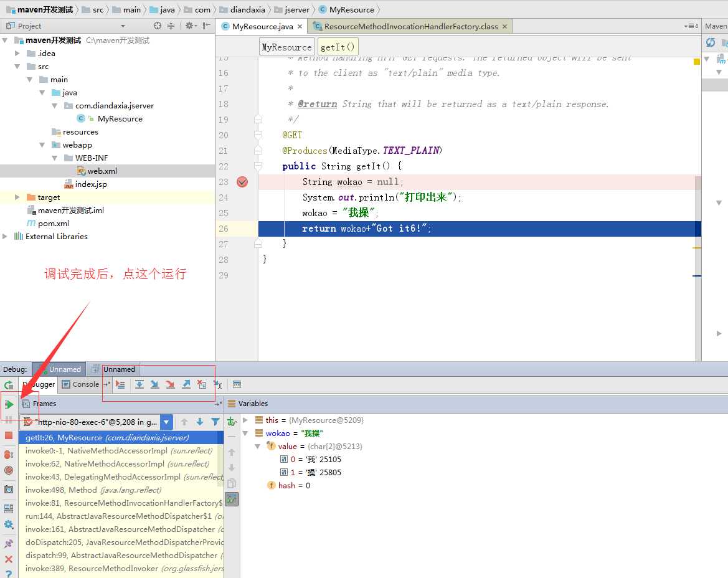728x578 pixels.
Task: Toggle frames filter funnel icon
Action: pos(215,422)
